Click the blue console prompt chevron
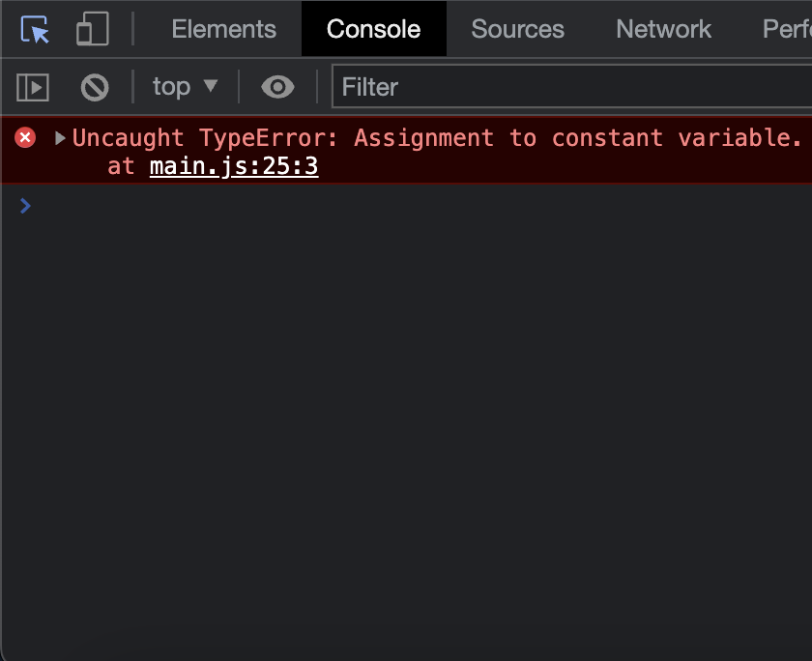Screen dimensions: 812x661 point(25,205)
